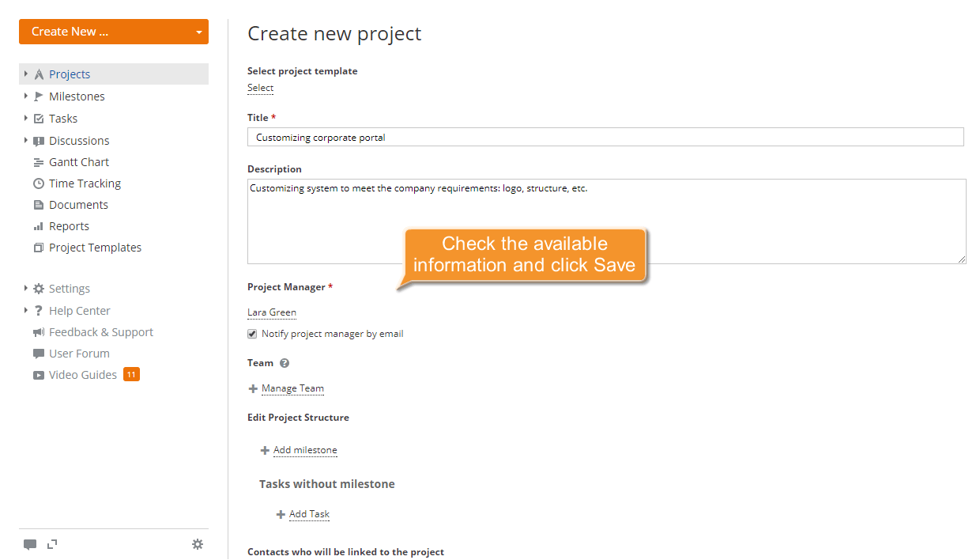The height and width of the screenshot is (560, 980).
Task: Select Projects in the sidebar menu
Action: coord(70,74)
